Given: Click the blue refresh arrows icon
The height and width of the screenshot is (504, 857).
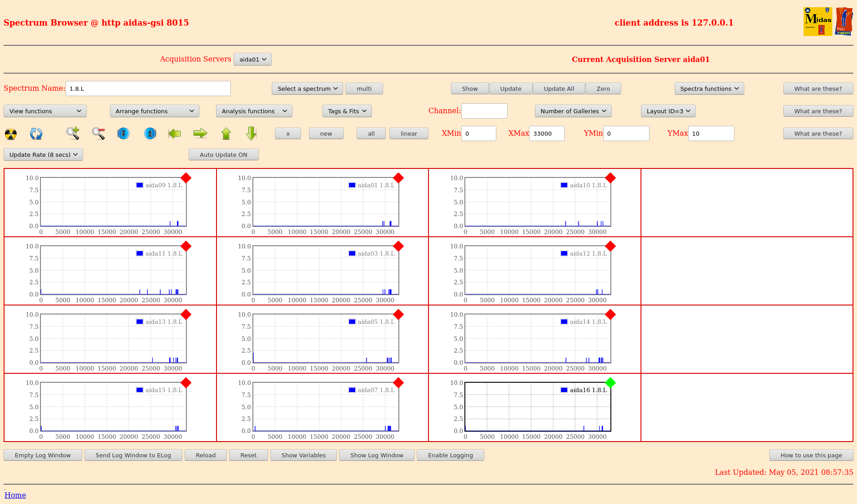Looking at the screenshot, I should point(36,134).
